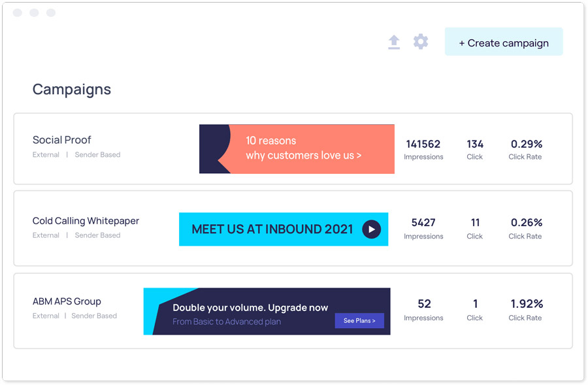The height and width of the screenshot is (385, 588).
Task: Click Sender Based label under Social Proof
Action: 97,155
